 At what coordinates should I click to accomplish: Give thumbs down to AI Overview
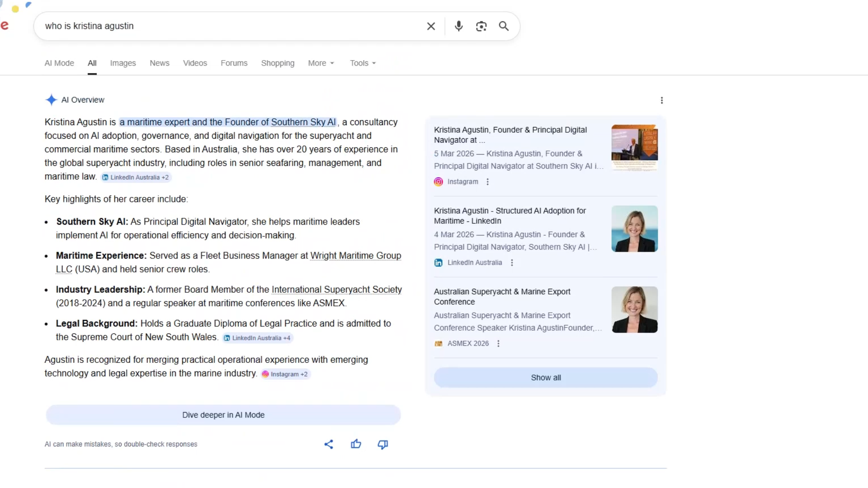click(x=382, y=444)
